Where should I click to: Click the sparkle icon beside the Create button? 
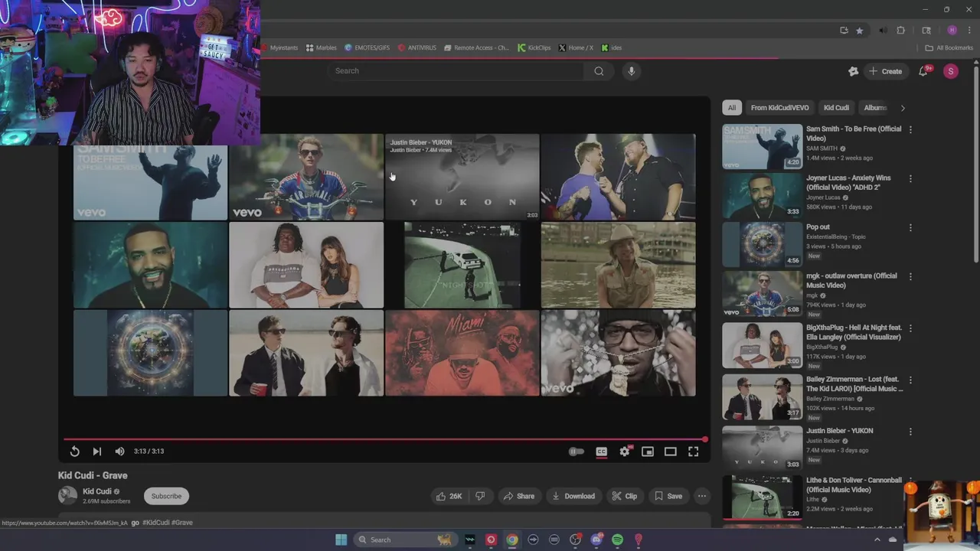(853, 71)
